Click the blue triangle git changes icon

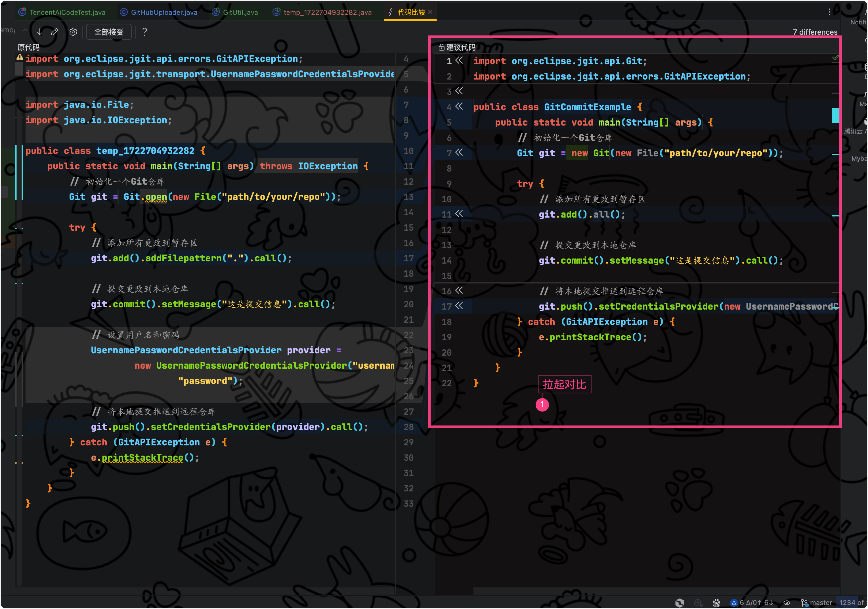tap(734, 602)
